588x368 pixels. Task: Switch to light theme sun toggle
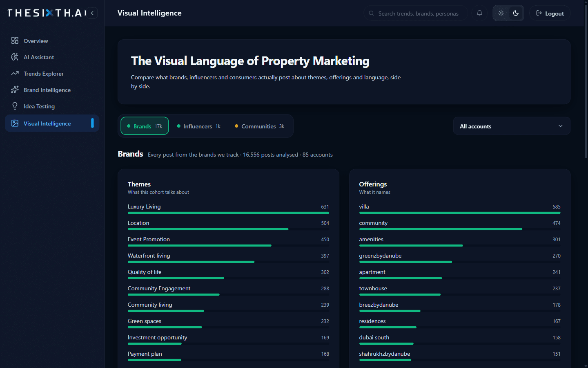pos(501,13)
